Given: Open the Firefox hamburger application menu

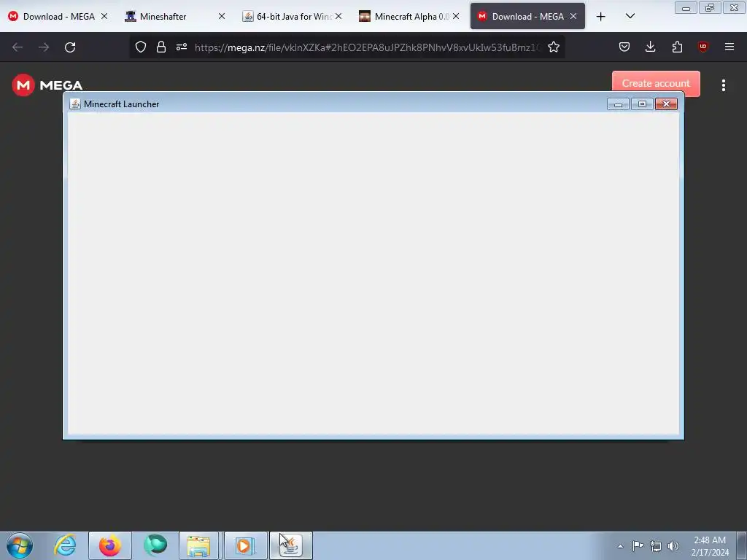Looking at the screenshot, I should pyautogui.click(x=729, y=47).
